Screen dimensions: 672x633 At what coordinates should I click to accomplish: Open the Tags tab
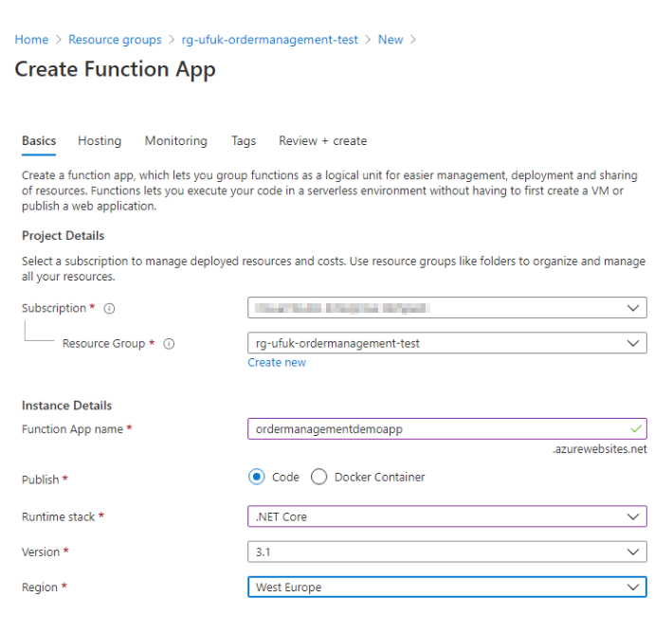coord(244,141)
